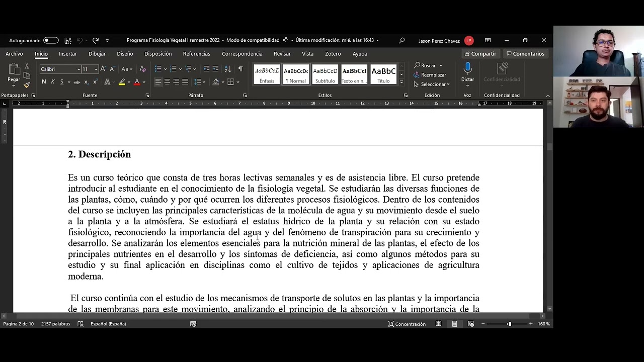Open the search magnifier in title bar
This screenshot has width=644, height=362.
pos(401,40)
